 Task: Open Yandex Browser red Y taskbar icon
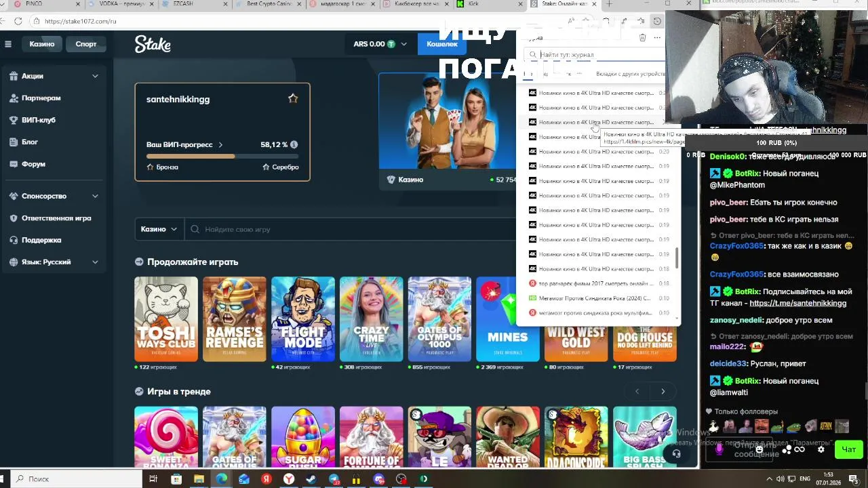[x=289, y=479]
